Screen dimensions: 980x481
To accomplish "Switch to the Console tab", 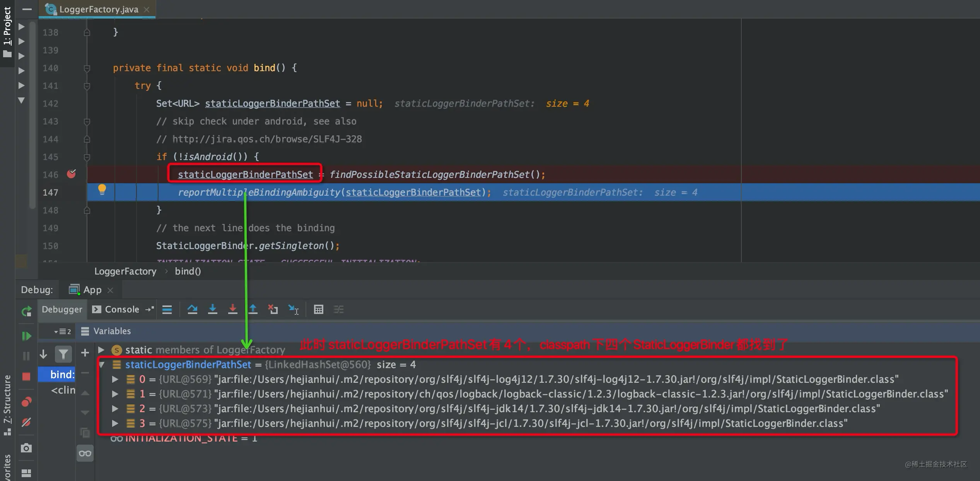I will pos(116,309).
